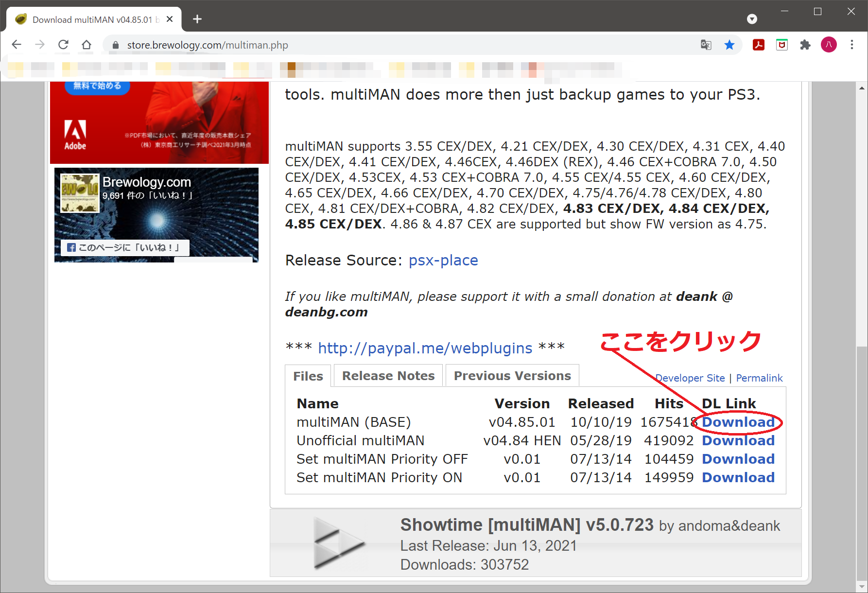Open Brewology.com Facebook page title
The height and width of the screenshot is (593, 868).
click(147, 182)
